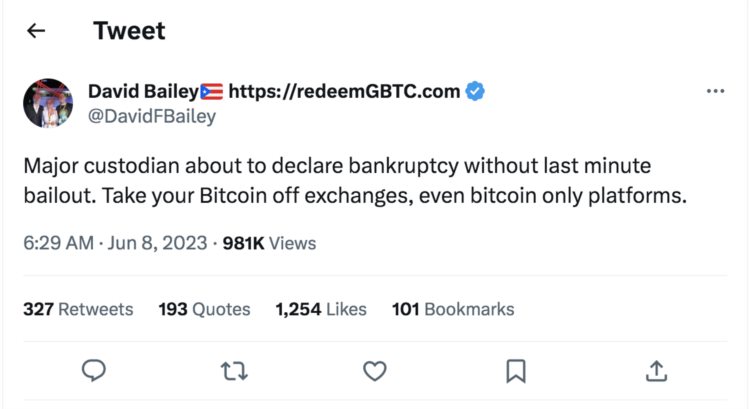This screenshot has height=409, width=750.
Task: Open David Bailey's profile avatar
Action: (x=48, y=103)
